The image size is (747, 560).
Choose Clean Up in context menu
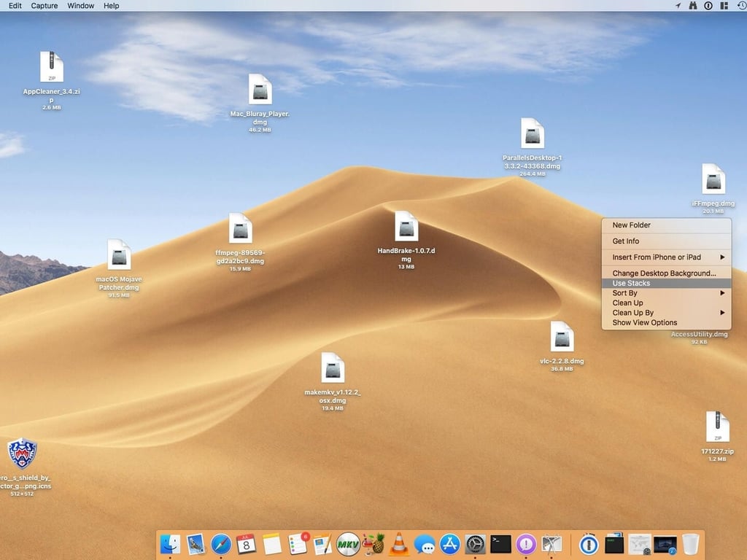click(666, 303)
